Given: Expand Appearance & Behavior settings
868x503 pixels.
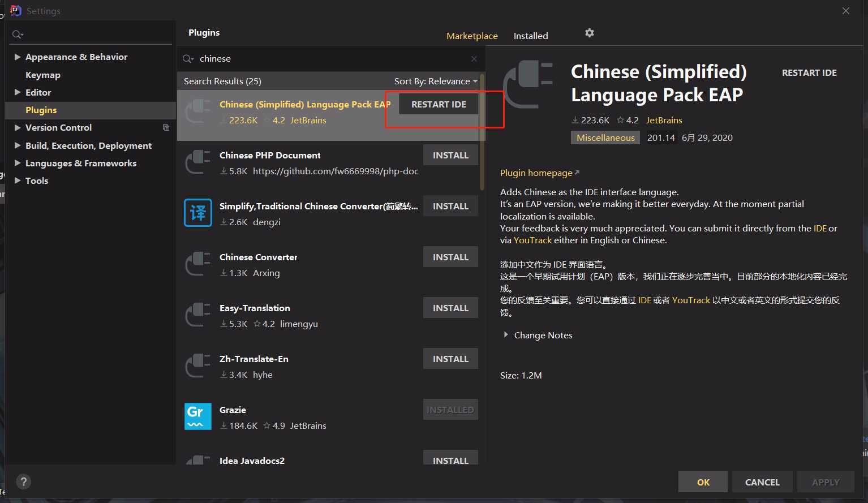Looking at the screenshot, I should click(17, 57).
